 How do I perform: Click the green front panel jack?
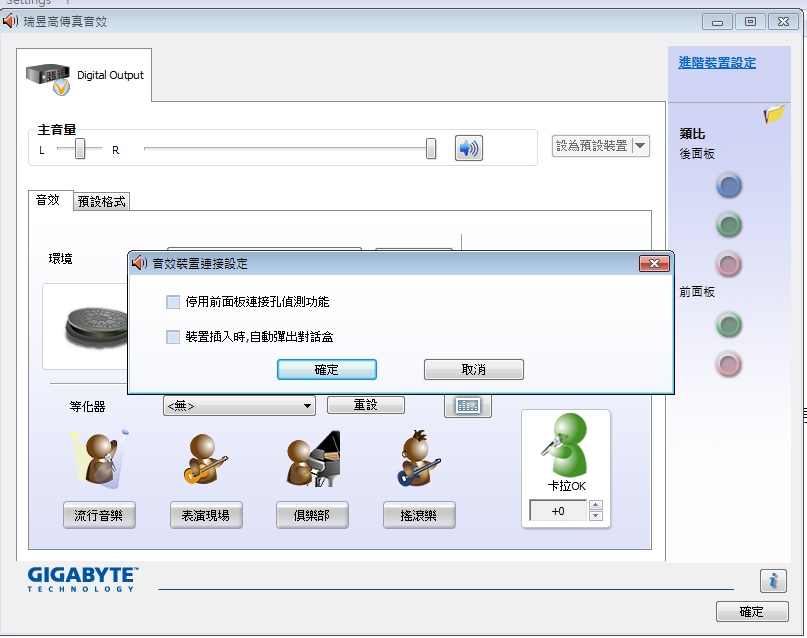pos(729,325)
